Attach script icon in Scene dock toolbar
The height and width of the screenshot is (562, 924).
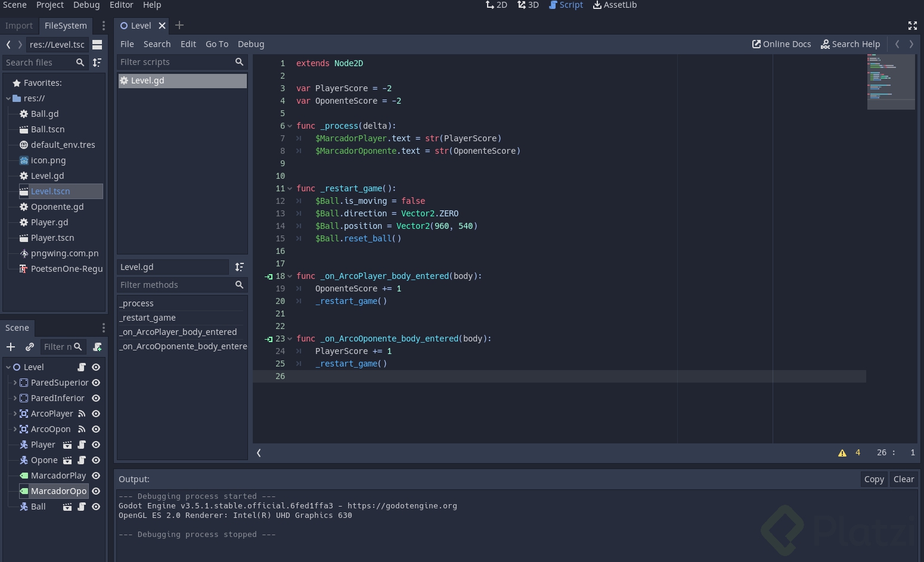pos(97,347)
